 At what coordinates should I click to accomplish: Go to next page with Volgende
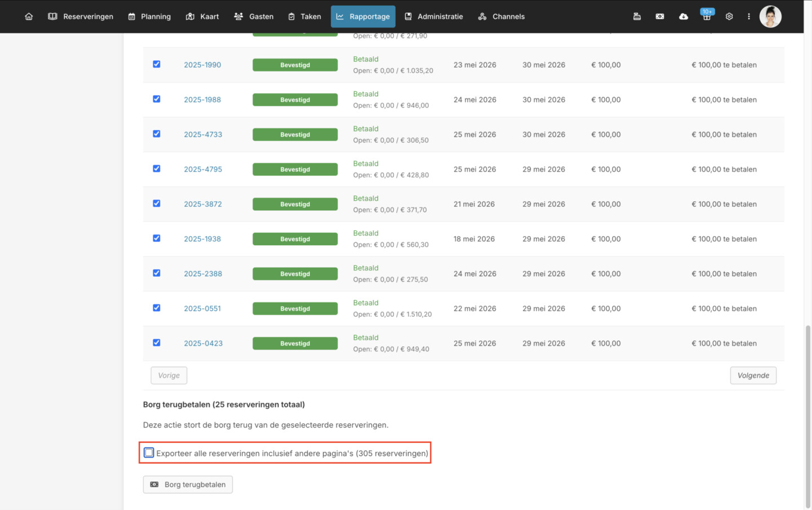coord(753,375)
